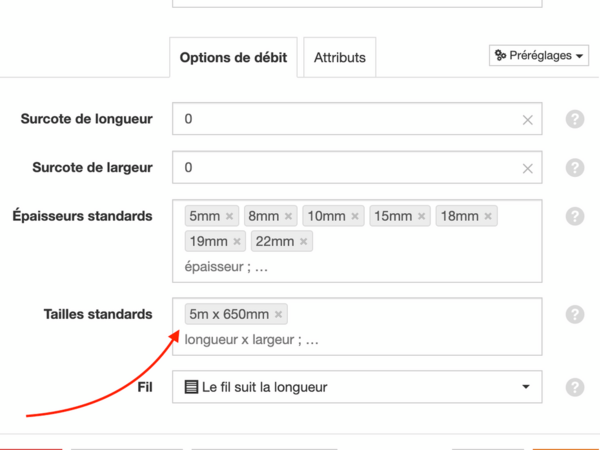Remove the 5m x 650mm size tag
The height and width of the screenshot is (450, 600).
point(279,314)
